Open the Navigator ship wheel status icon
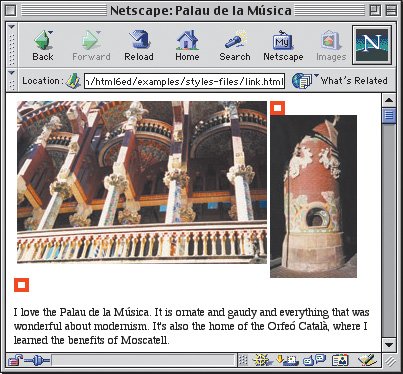This screenshot has height=374, width=403. click(261, 360)
